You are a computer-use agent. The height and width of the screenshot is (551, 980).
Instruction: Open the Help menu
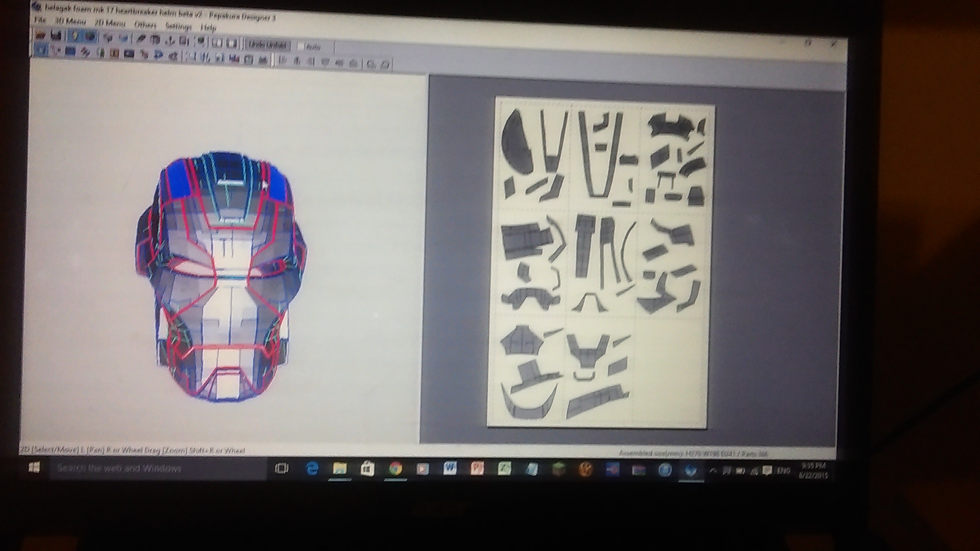[208, 28]
